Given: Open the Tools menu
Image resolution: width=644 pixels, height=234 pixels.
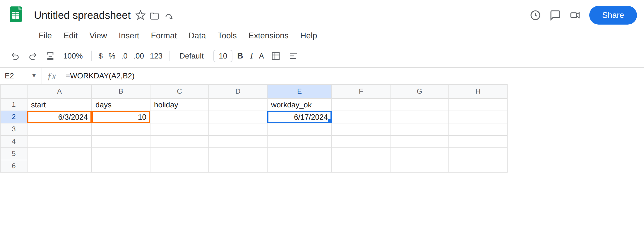Looking at the screenshot, I should tap(227, 36).
